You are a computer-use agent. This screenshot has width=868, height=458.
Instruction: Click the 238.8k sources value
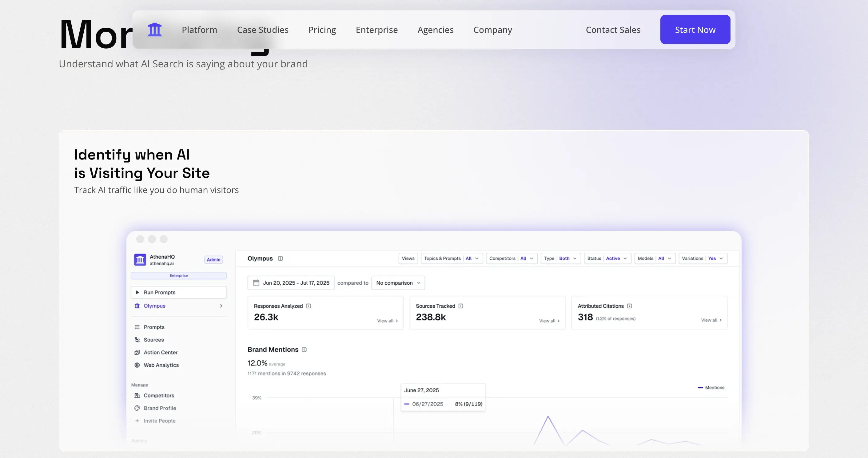431,317
